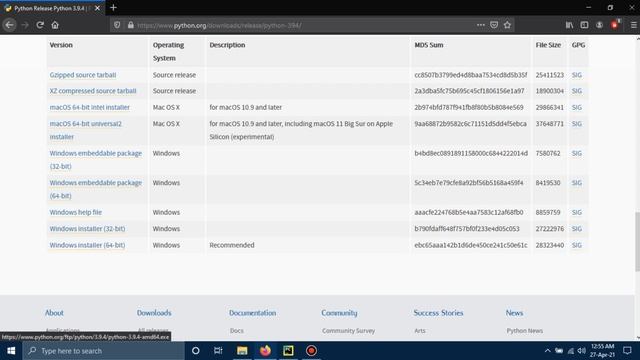Download Windows installer (32-bit)
The height and width of the screenshot is (360, 640).
87,229
